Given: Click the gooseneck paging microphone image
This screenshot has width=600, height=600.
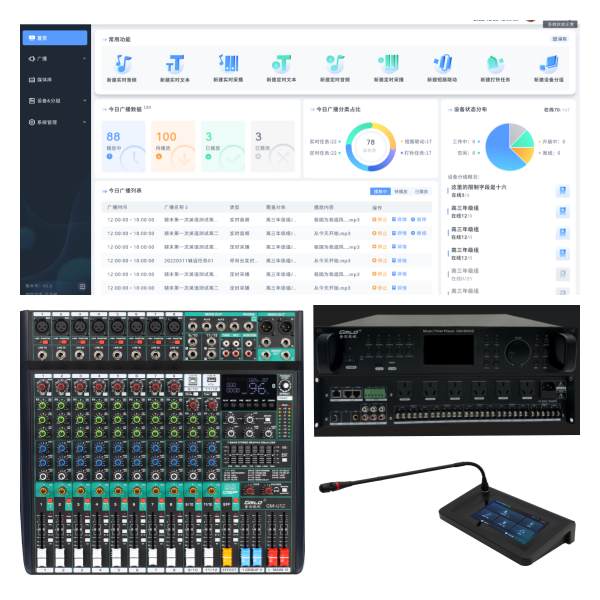Looking at the screenshot, I should click(447, 515).
